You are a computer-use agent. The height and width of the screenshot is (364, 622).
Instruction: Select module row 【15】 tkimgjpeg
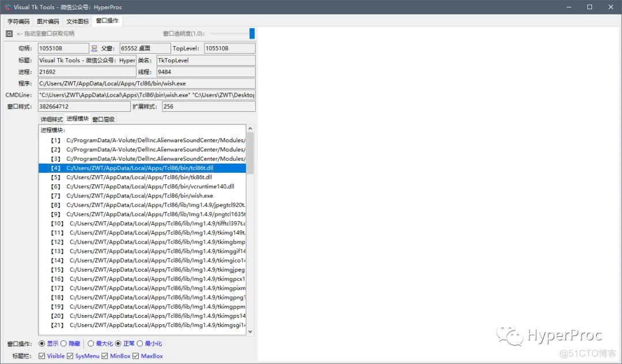[x=142, y=270]
